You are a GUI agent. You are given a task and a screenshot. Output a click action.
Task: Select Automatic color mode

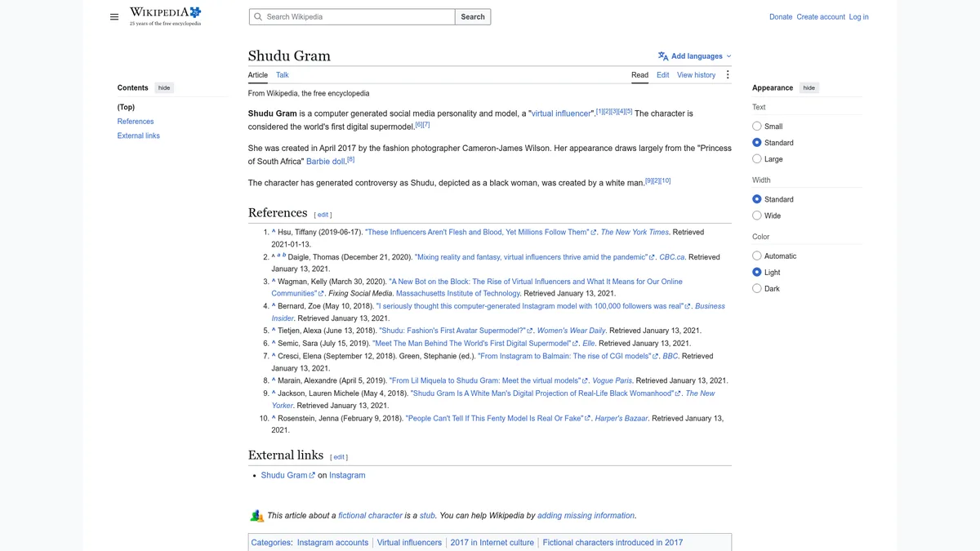pos(757,256)
